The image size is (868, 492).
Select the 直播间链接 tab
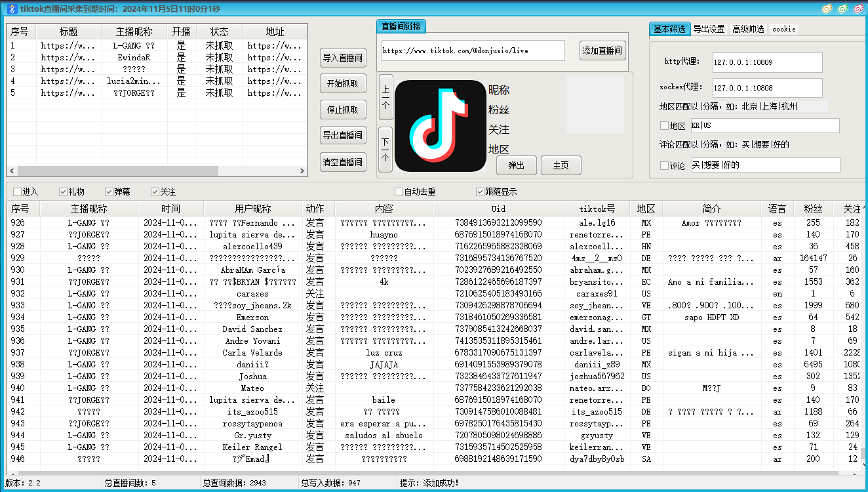tap(402, 26)
